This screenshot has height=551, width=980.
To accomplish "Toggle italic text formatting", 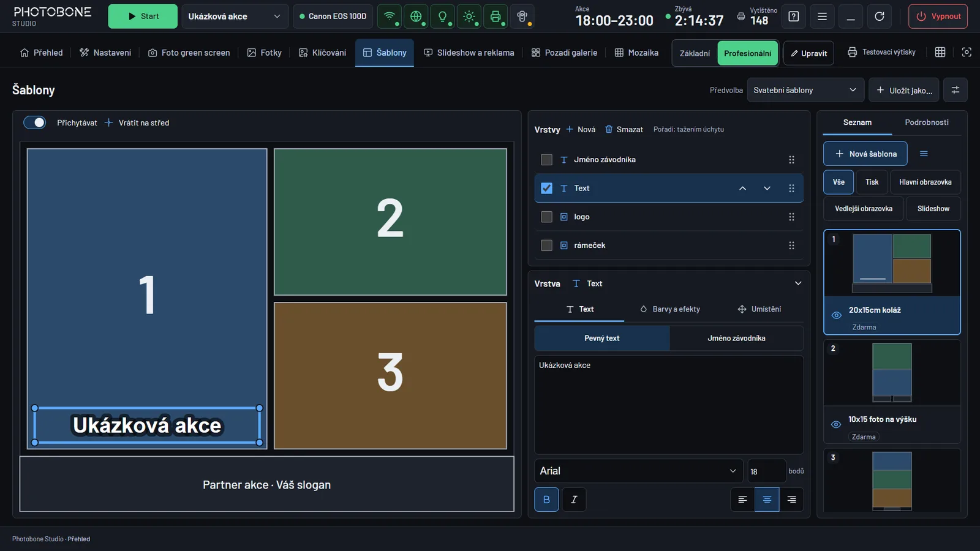I will (x=574, y=500).
